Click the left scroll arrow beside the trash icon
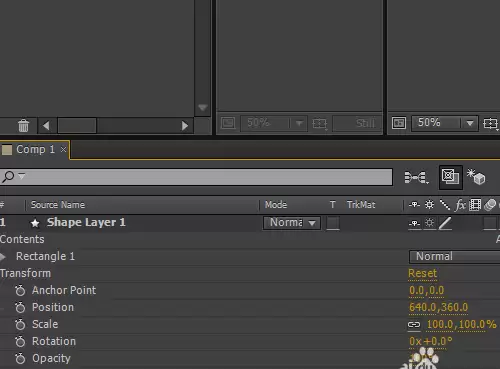The height and width of the screenshot is (369, 500). tap(46, 126)
